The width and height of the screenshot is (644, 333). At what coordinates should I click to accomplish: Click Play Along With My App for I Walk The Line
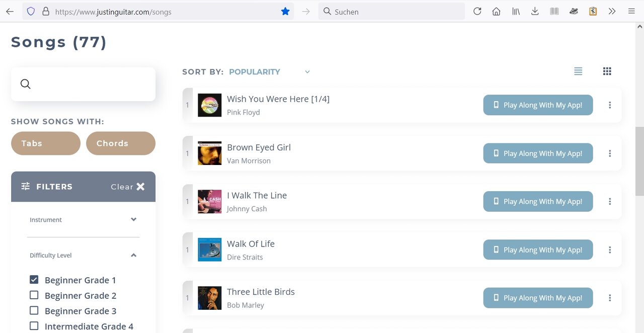click(x=538, y=202)
